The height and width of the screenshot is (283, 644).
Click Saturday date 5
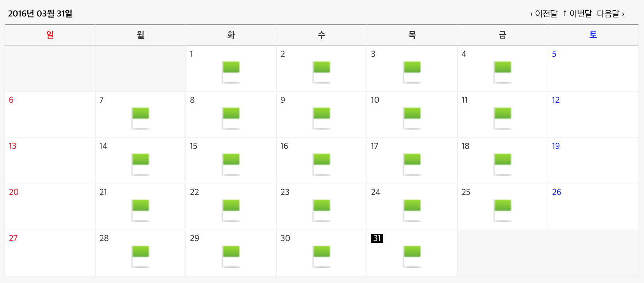tap(554, 54)
